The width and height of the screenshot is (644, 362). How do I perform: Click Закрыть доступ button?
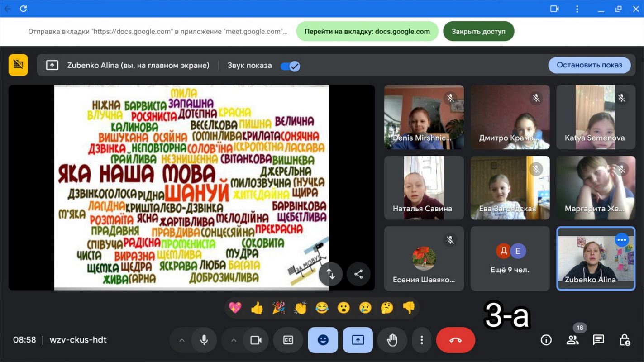[478, 32]
